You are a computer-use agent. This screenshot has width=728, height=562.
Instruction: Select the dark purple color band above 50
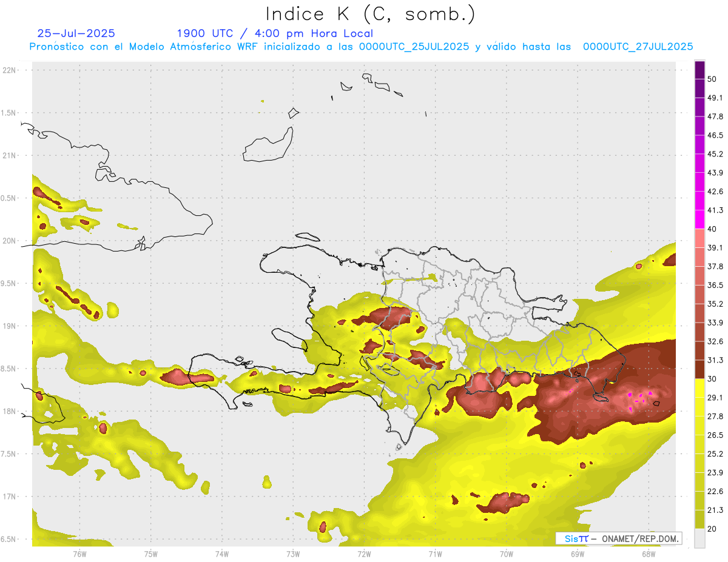(x=699, y=70)
